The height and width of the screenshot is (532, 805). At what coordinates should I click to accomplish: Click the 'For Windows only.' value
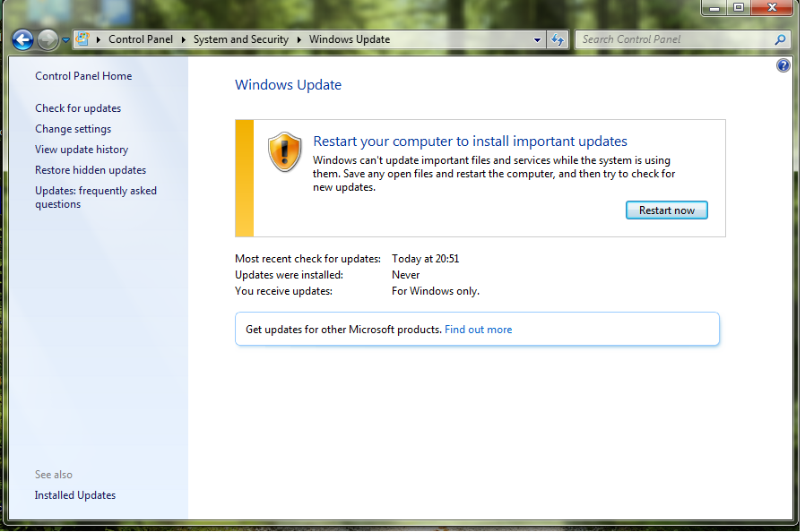point(436,291)
